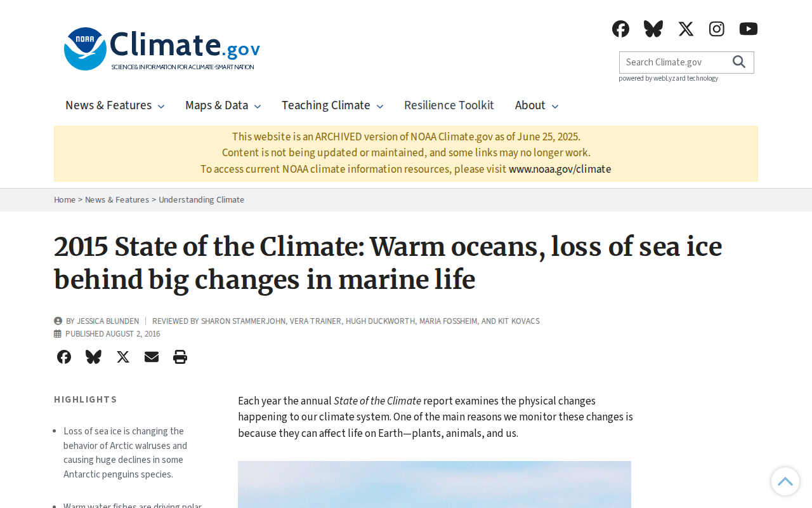Click the search magnifier icon
Image resolution: width=812 pixels, height=508 pixels.
[739, 62]
